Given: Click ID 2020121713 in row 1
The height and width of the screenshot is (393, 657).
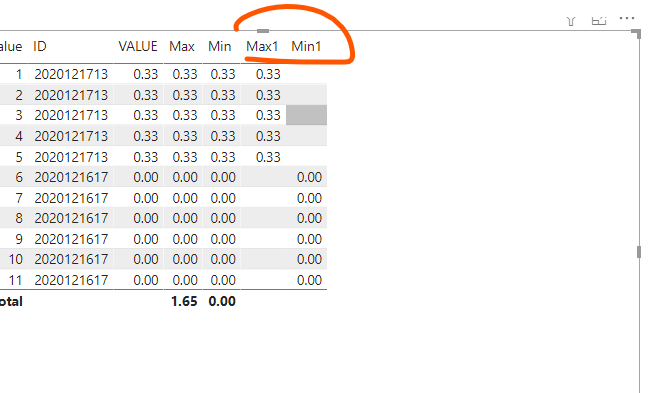Looking at the screenshot, I should click(71, 74).
